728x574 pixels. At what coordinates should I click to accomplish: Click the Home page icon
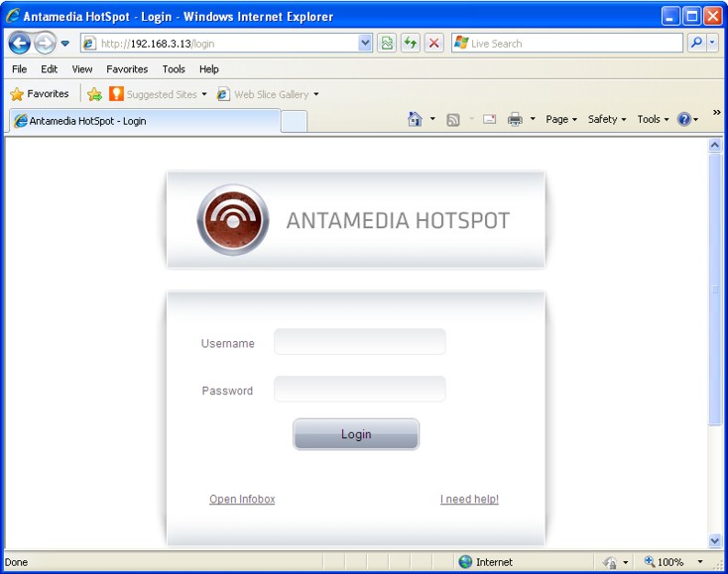pyautogui.click(x=415, y=119)
